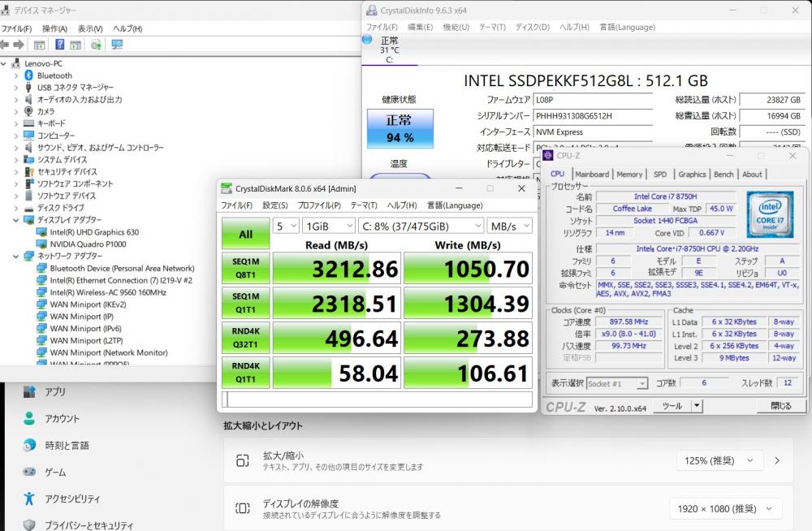This screenshot has width=812, height=531.
Task: Open the 拡大/縮小 detail chevron arrow
Action: pyautogui.click(x=777, y=460)
